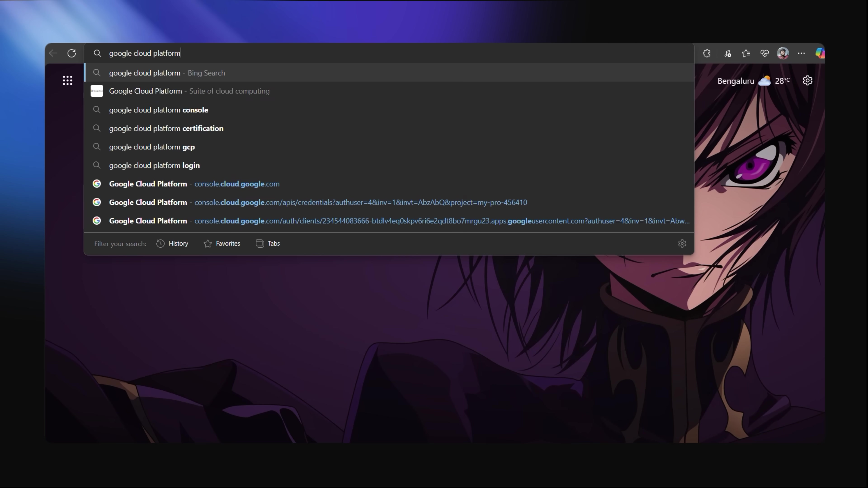
Task: Click the 28°C temperature reading
Action: tap(782, 81)
